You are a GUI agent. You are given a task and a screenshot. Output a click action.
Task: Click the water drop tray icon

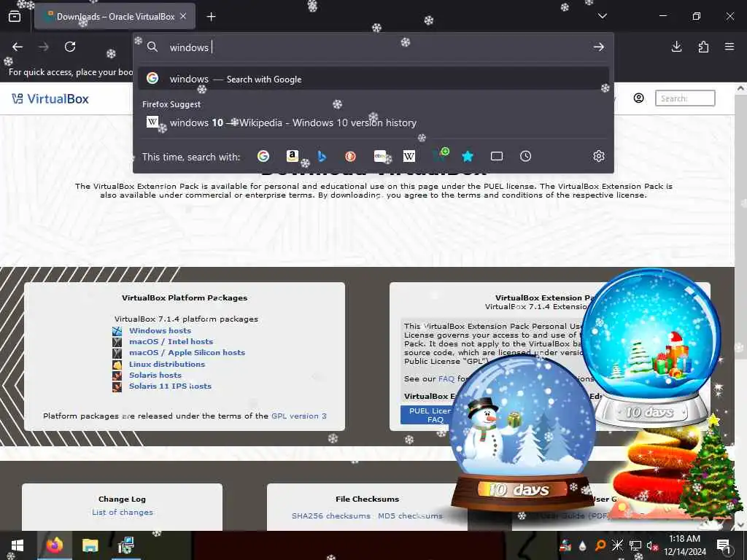pyautogui.click(x=583, y=546)
